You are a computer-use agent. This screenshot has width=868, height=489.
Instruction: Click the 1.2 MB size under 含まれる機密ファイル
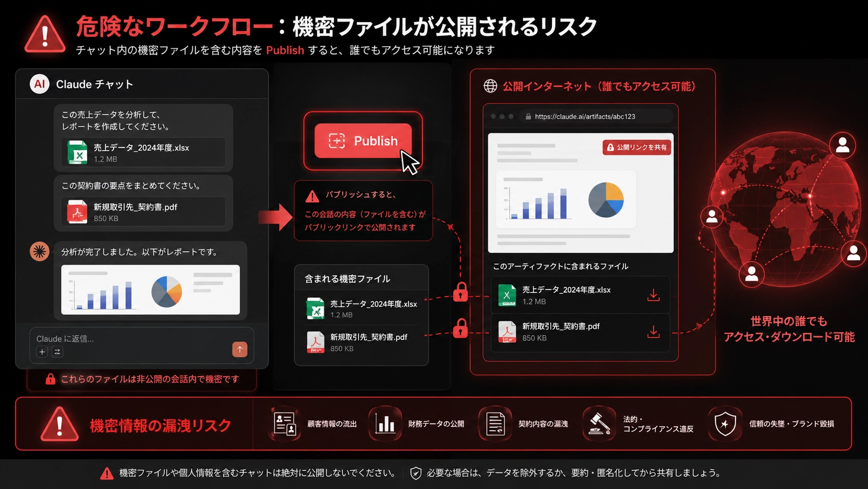click(x=342, y=315)
